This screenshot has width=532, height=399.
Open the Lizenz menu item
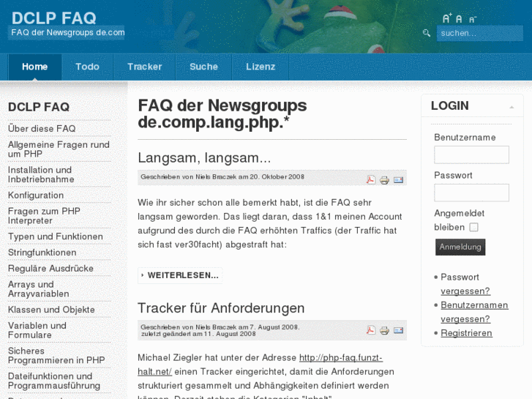pyautogui.click(x=261, y=67)
